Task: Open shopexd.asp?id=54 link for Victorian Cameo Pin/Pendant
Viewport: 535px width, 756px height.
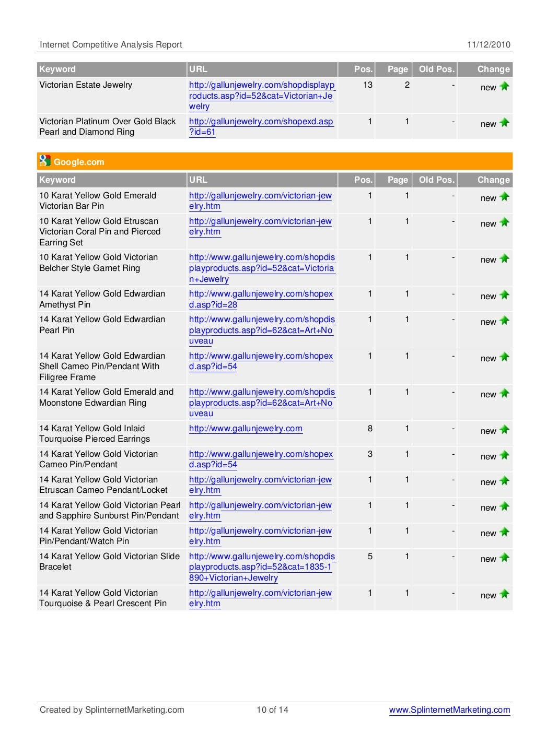Action: [x=261, y=459]
